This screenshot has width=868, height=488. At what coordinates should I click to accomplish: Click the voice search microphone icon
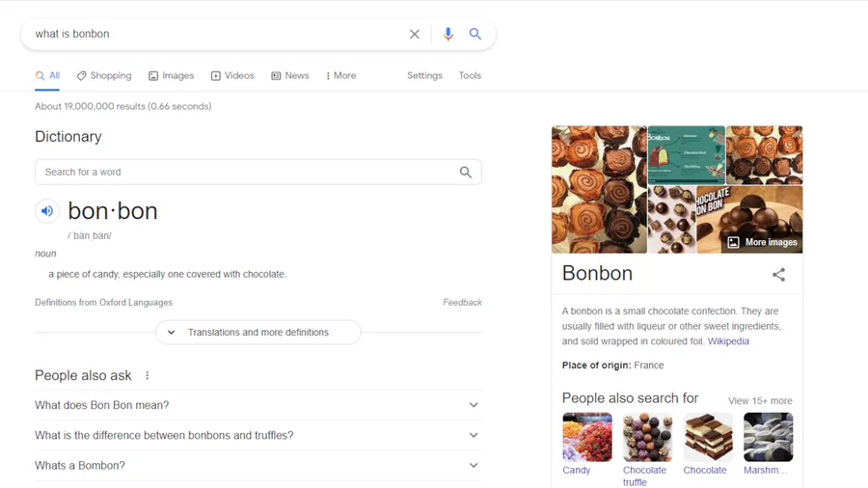448,34
